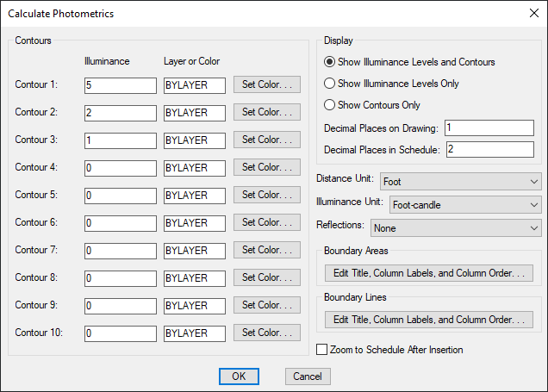Screen dimensions: 548x392
Task: Choose Show Contours Only radio button
Action: tap(372, 105)
